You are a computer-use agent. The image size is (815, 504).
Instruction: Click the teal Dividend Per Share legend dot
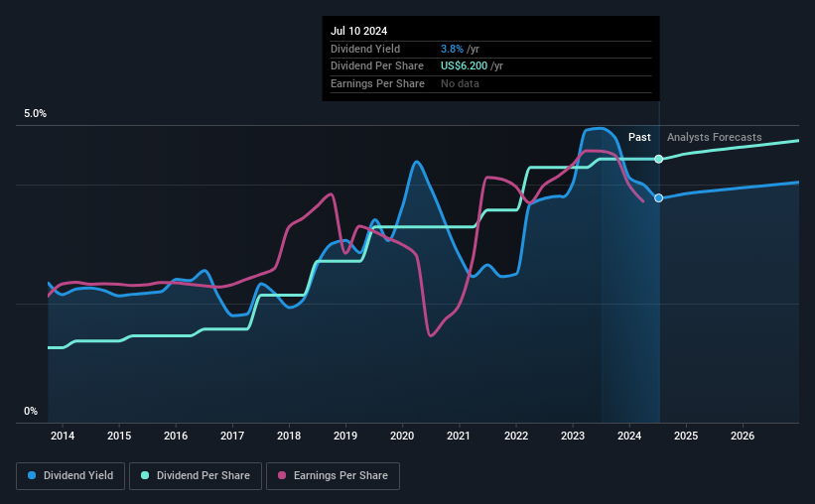[145, 475]
